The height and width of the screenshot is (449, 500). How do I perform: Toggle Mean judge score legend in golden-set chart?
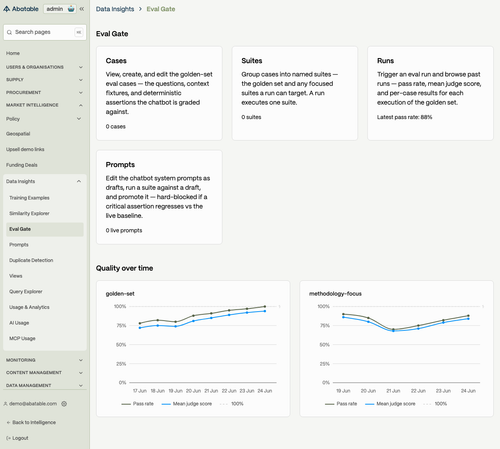coord(187,404)
